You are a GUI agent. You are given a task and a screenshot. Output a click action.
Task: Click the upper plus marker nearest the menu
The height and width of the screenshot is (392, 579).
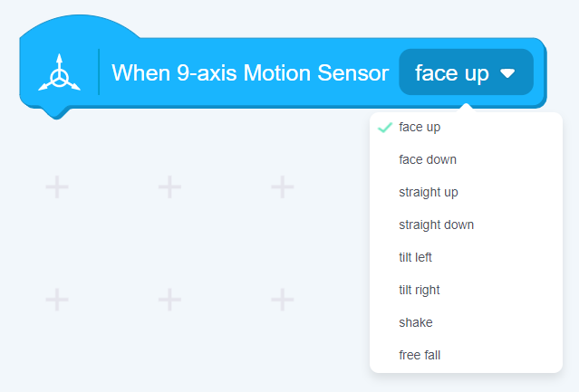click(x=283, y=187)
